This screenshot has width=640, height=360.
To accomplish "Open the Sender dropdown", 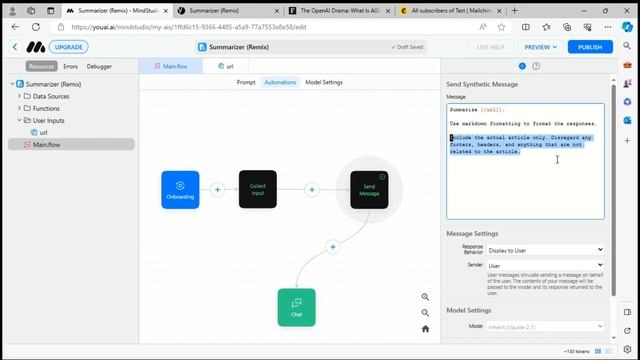I will (x=545, y=265).
